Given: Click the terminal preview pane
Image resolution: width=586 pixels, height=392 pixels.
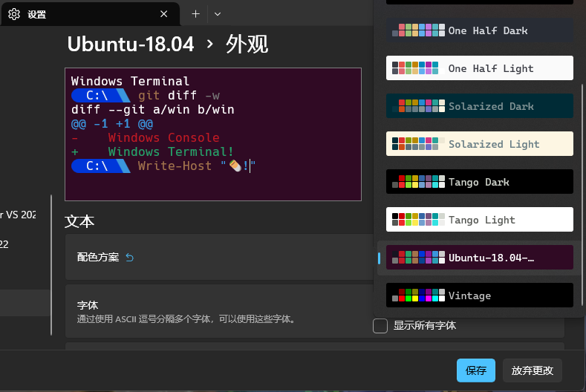Looking at the screenshot, I should coord(213,134).
